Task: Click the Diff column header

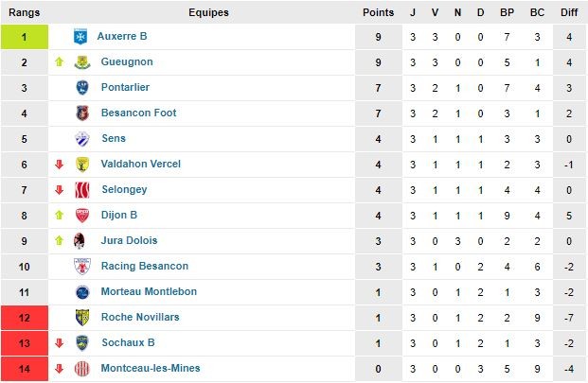Action: click(x=569, y=12)
